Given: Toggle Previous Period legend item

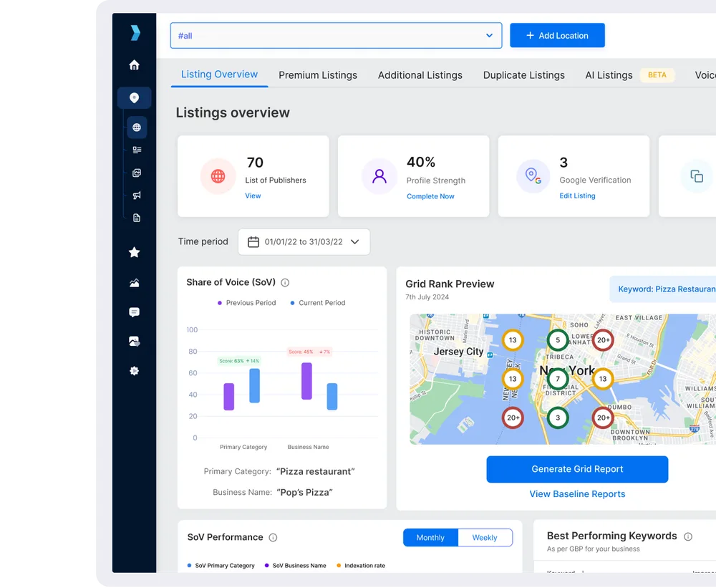Looking at the screenshot, I should [x=246, y=303].
